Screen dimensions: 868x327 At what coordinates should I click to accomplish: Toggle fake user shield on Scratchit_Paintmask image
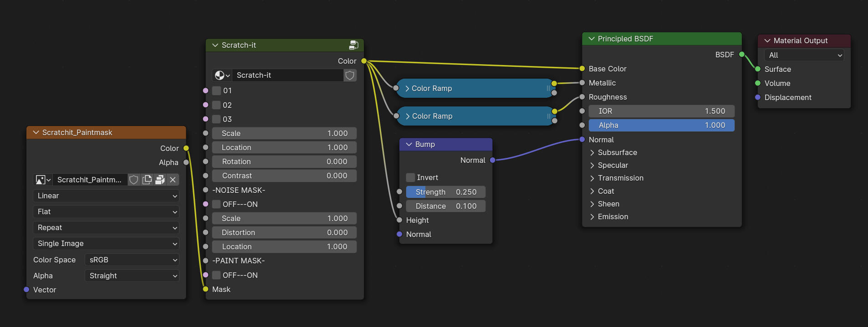(x=134, y=180)
